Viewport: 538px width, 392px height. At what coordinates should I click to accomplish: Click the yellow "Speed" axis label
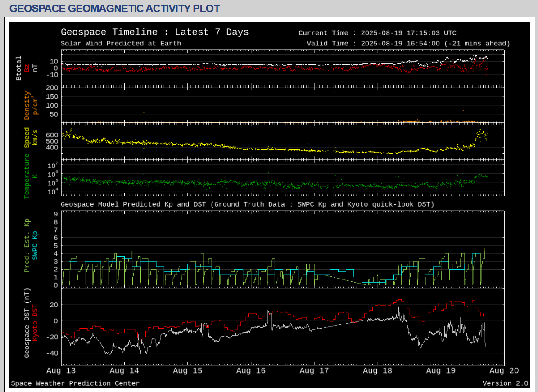(x=27, y=138)
